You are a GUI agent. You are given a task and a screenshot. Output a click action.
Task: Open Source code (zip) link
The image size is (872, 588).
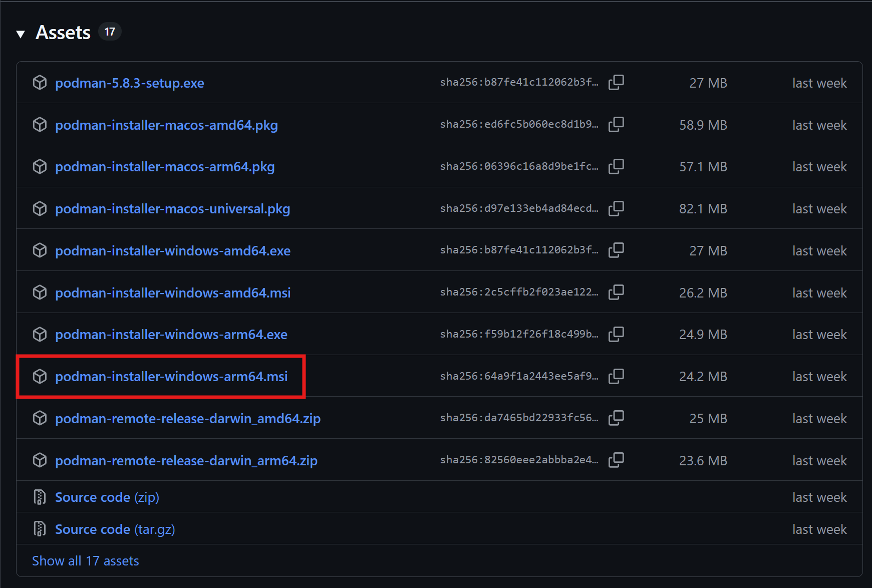tap(107, 497)
